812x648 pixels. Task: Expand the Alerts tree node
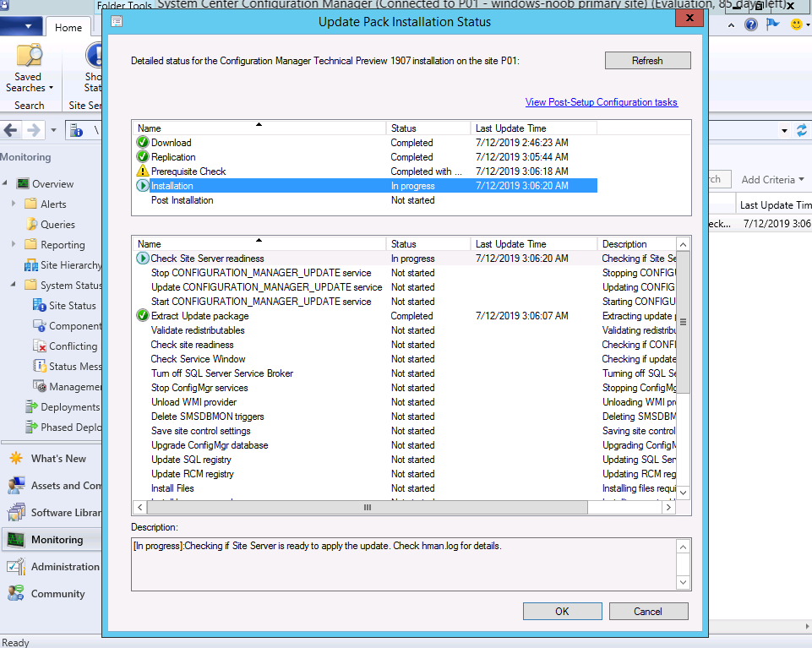coord(14,204)
